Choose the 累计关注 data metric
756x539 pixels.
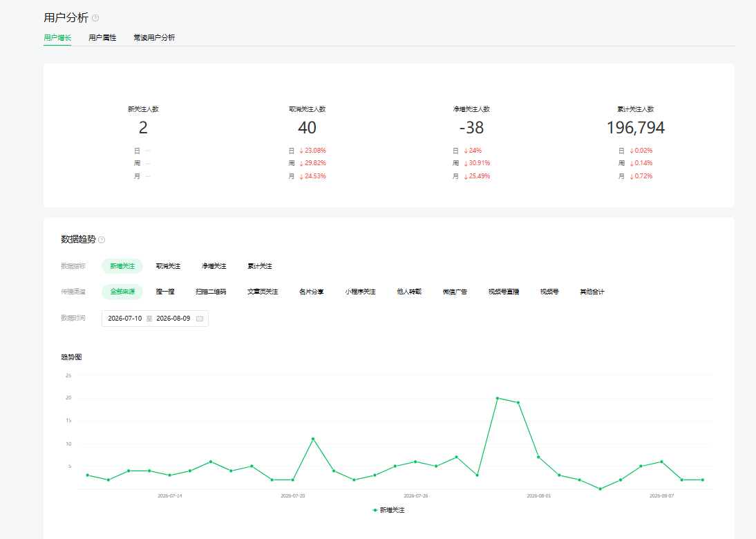(x=260, y=266)
